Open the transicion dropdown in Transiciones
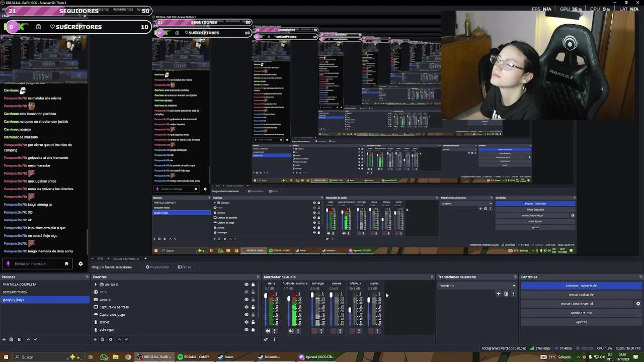This screenshot has width=644, height=362. (477, 286)
